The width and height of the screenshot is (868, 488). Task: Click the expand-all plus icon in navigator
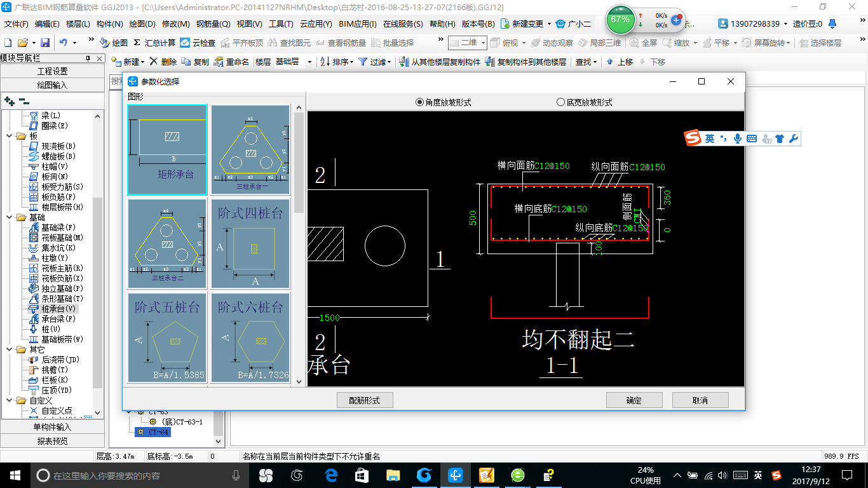(x=9, y=101)
